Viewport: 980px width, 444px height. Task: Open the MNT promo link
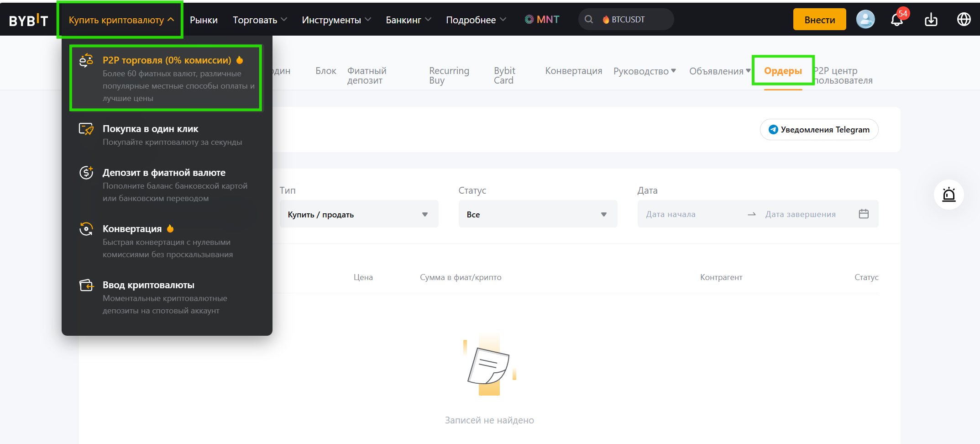tap(542, 20)
